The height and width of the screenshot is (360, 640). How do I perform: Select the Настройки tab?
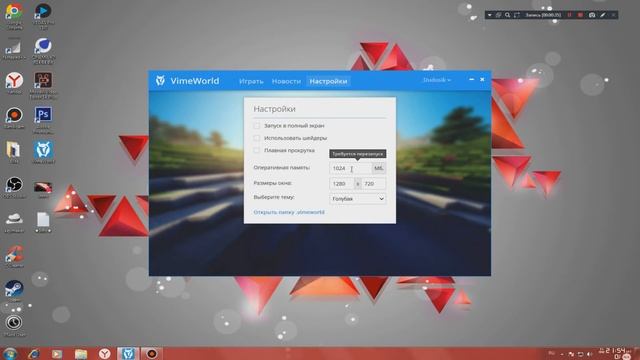point(328,81)
